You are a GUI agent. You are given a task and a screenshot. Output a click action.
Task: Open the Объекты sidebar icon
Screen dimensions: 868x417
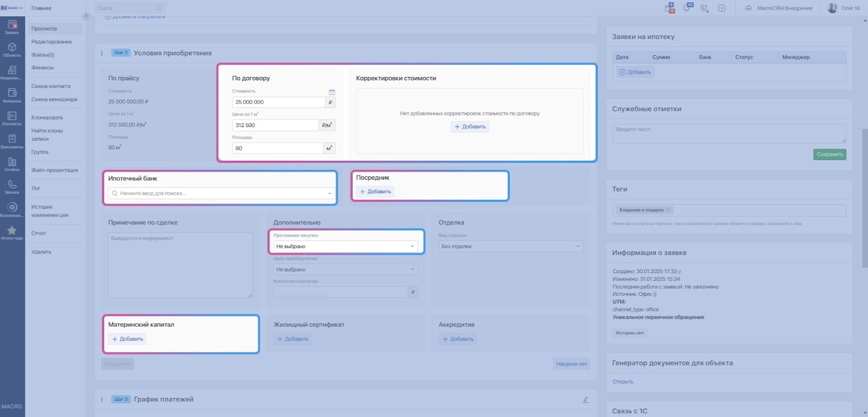[x=12, y=49]
